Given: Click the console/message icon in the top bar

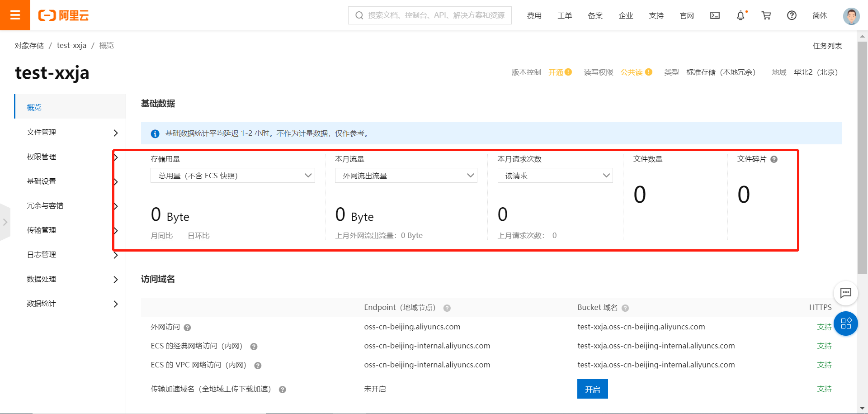Looking at the screenshot, I should (714, 15).
